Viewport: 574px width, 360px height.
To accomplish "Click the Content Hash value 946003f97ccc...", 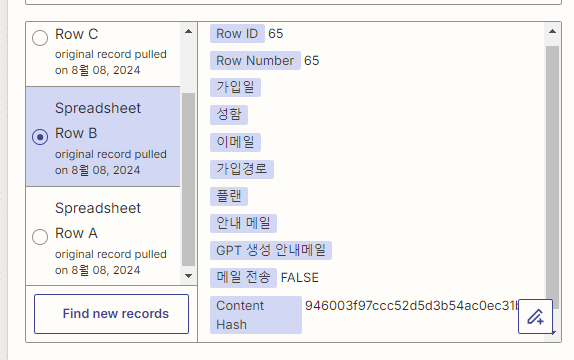I will [412, 306].
